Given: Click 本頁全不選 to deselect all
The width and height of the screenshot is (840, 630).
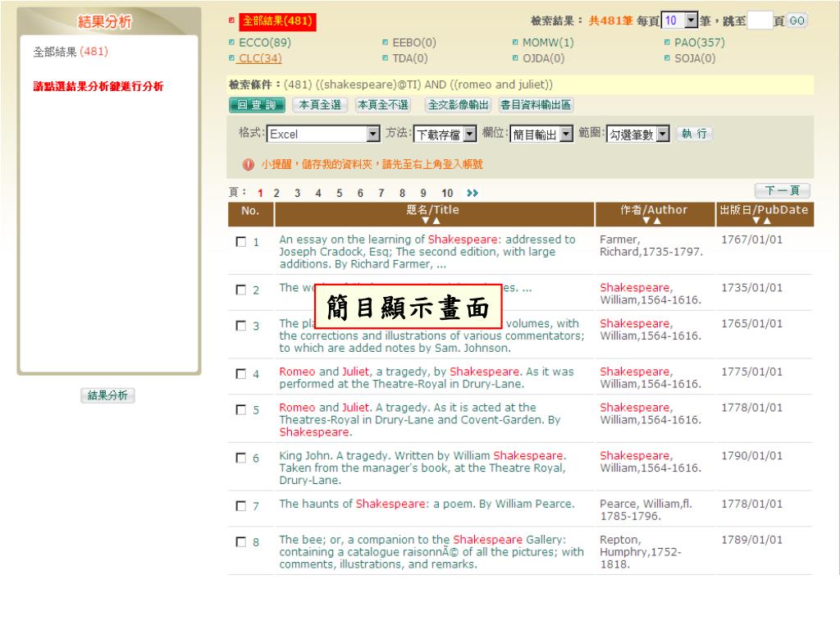Looking at the screenshot, I should coord(383,105).
